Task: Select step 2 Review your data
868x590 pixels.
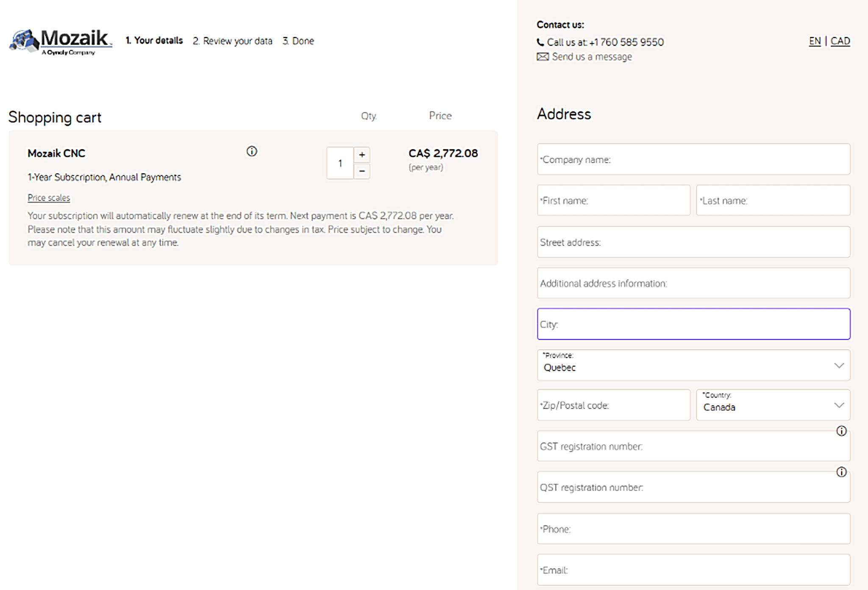Action: coord(233,41)
